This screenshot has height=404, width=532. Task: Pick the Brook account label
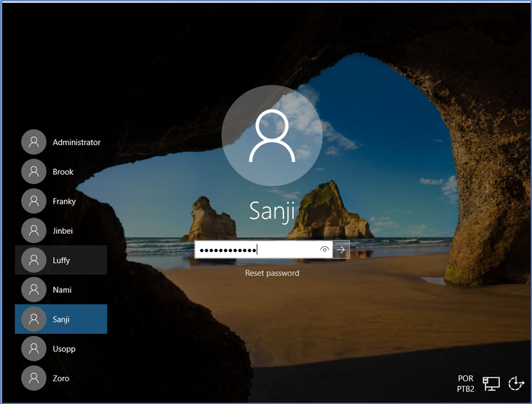pos(63,172)
